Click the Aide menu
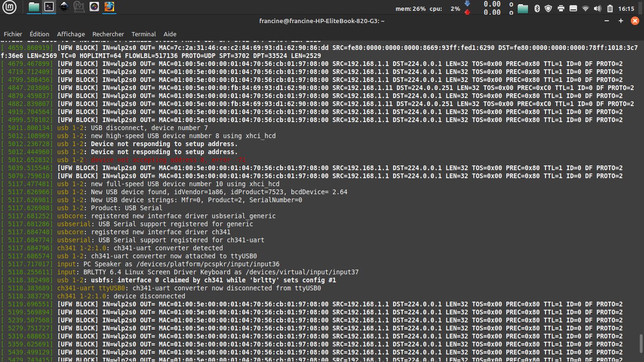The width and height of the screenshot is (644, 362). [170, 34]
